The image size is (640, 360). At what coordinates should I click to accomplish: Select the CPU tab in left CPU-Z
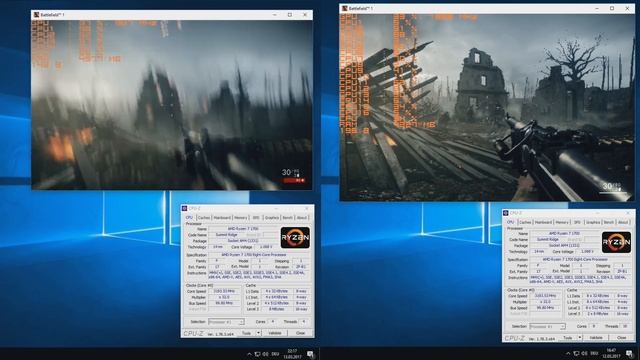click(x=189, y=217)
